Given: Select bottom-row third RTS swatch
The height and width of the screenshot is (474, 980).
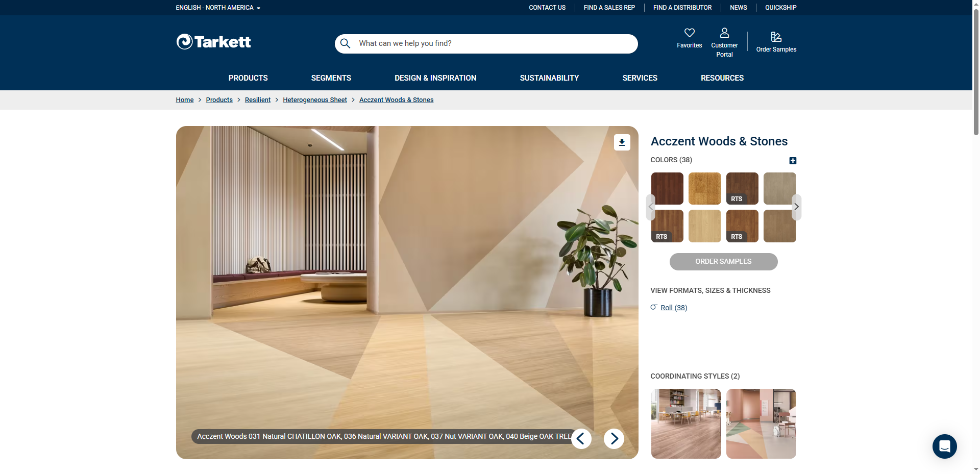Looking at the screenshot, I should pos(742,226).
